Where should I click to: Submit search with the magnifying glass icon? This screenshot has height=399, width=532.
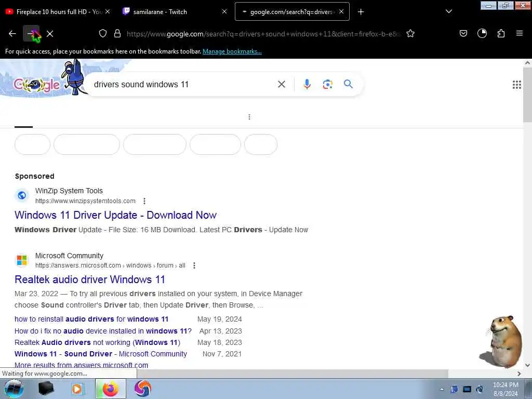click(x=348, y=84)
